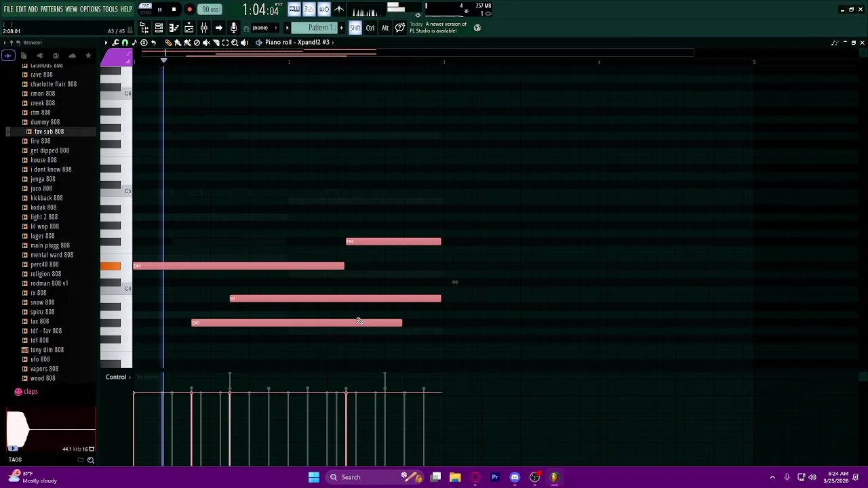Play the sample preview in browser
This screenshot has height=488, width=868.
tap(13, 448)
